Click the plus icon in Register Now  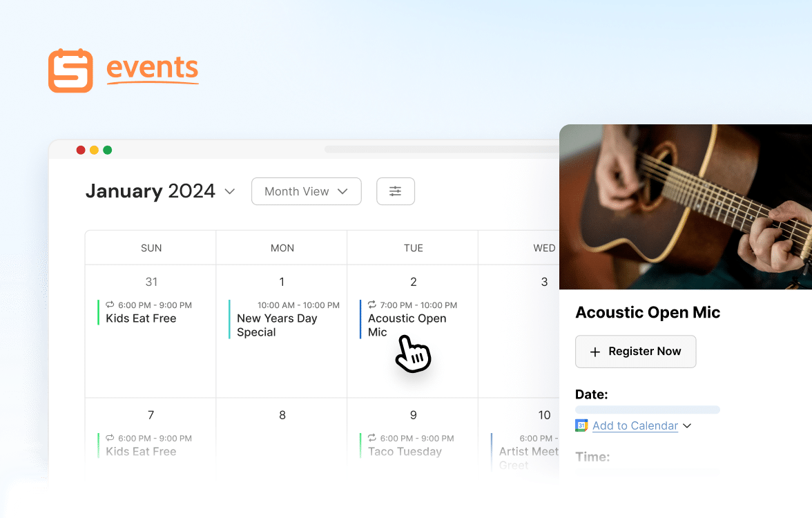tap(595, 352)
